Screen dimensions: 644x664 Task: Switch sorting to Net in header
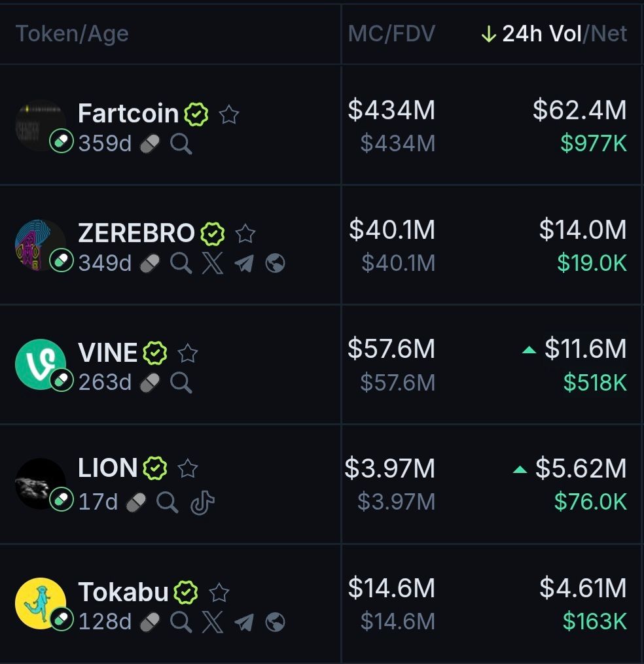pos(610,34)
